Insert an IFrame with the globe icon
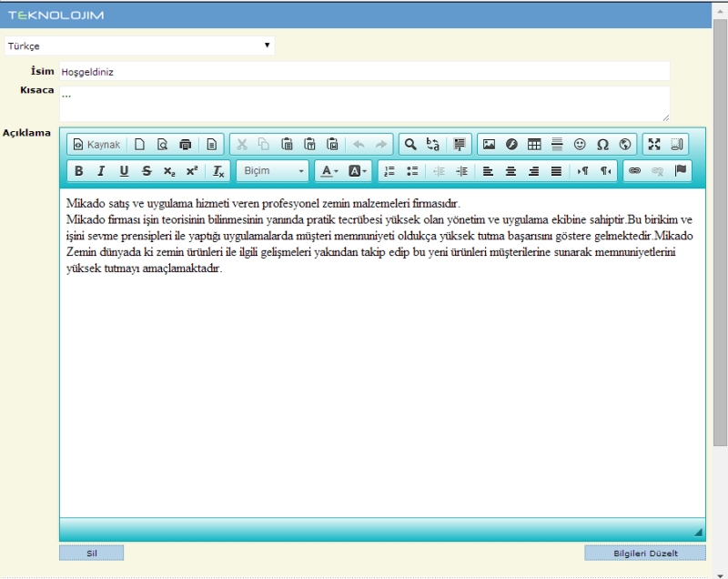 [x=625, y=145]
